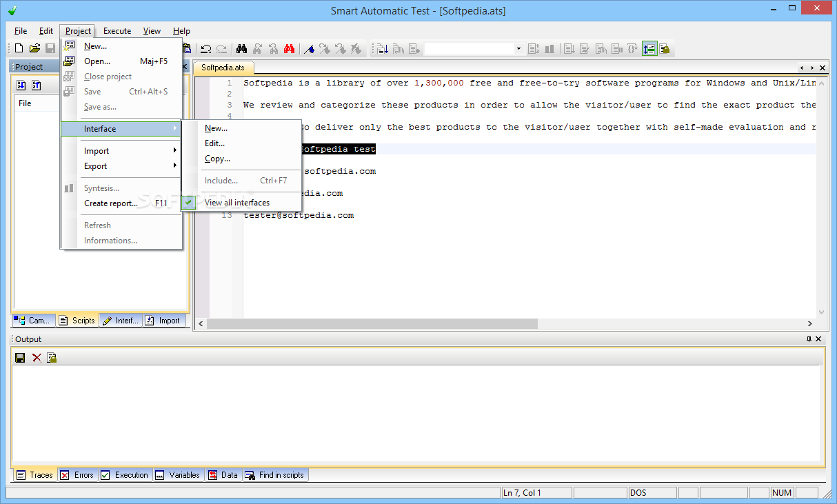Click the NUM status bar indicator
This screenshot has height=504, width=837.
[x=782, y=493]
